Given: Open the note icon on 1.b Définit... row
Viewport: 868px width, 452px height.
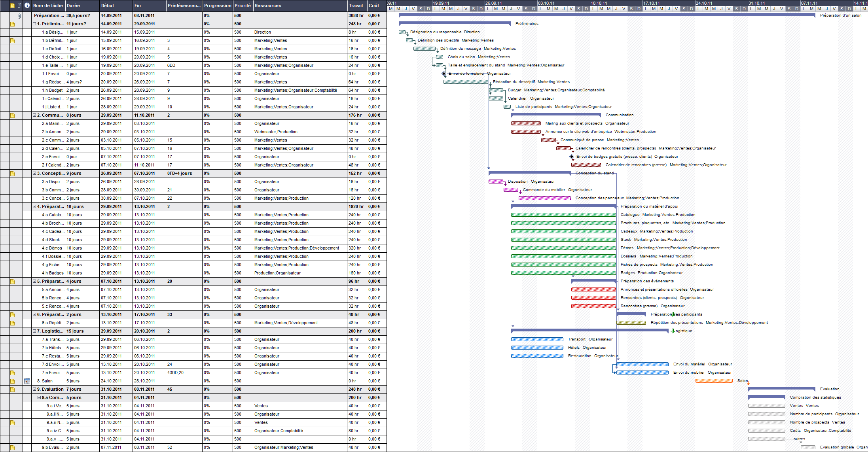Looking at the screenshot, I should click(12, 41).
